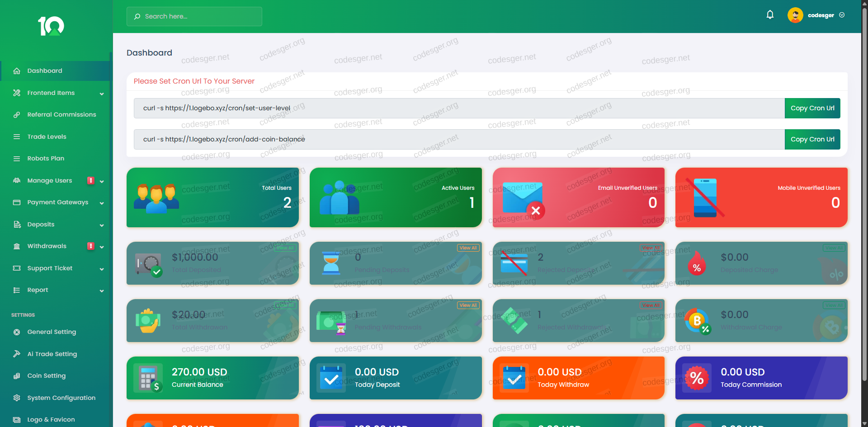Open the codesger profile dropdown arrow
Viewport: 868px width, 427px height.
pos(842,15)
